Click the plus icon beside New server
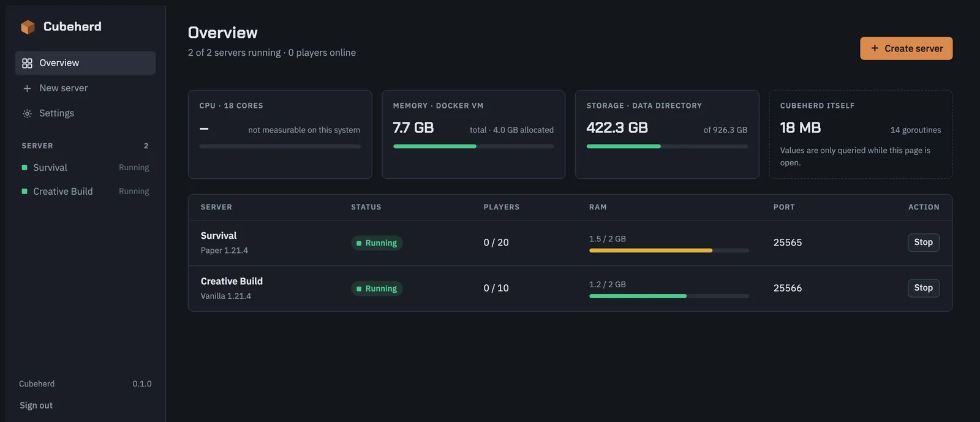Viewport: 980px width, 422px height. coord(27,88)
